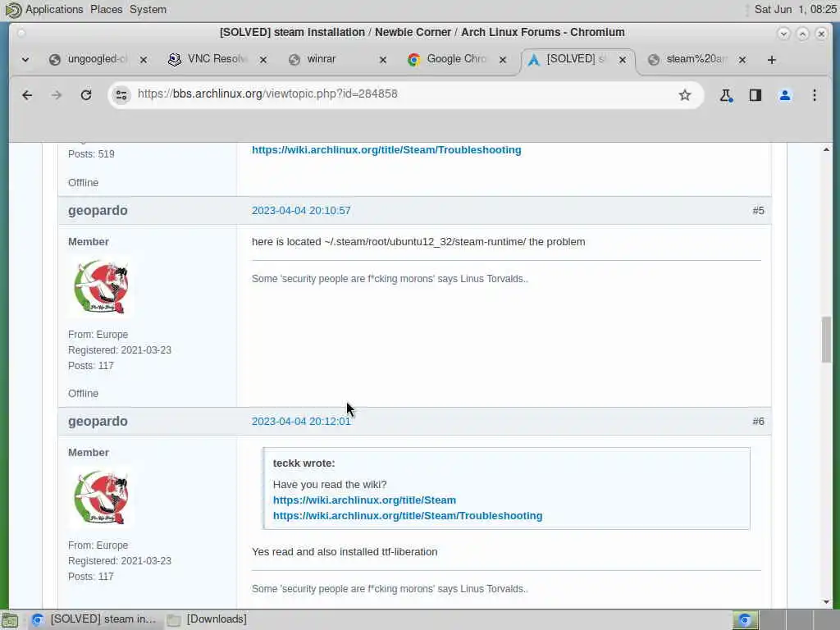Image resolution: width=840 pixels, height=630 pixels.
Task: Click post number #6
Action: click(x=758, y=422)
